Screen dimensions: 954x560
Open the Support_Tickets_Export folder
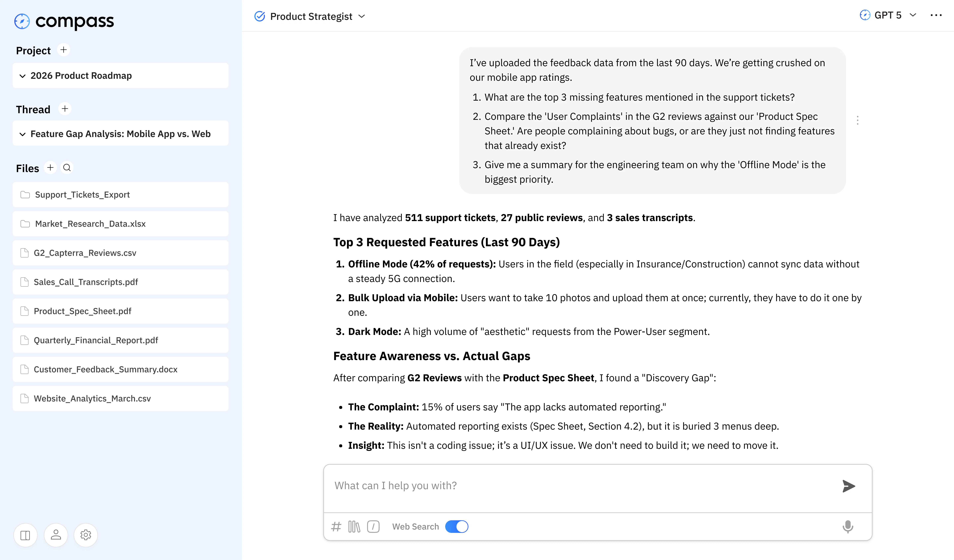pyautogui.click(x=121, y=194)
